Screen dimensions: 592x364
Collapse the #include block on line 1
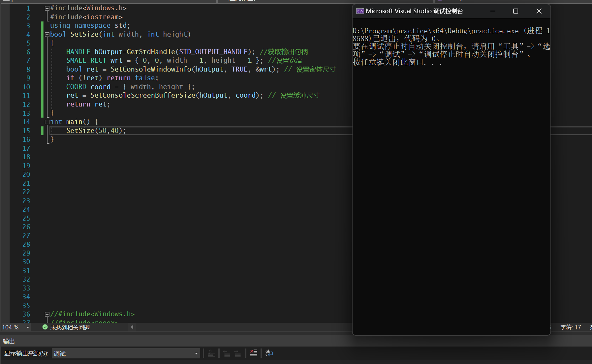click(47, 8)
